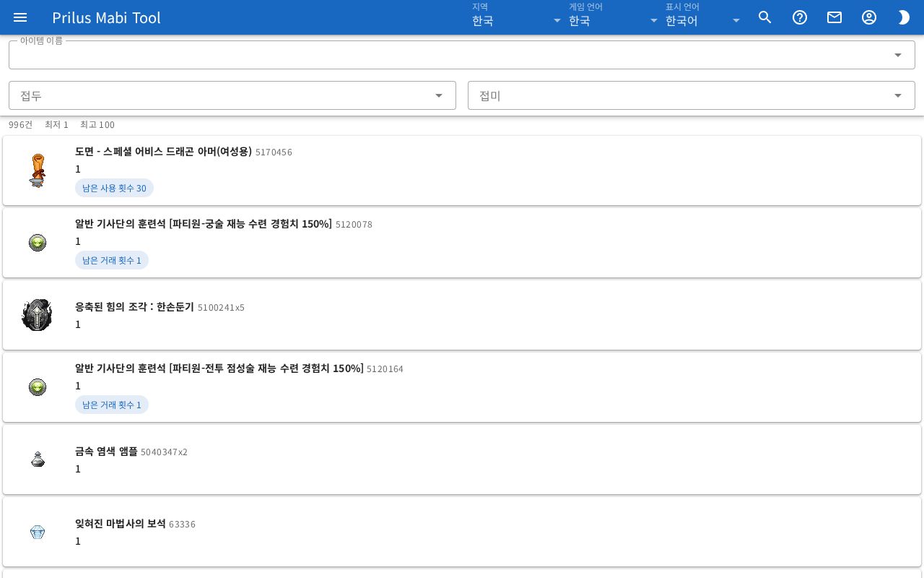Open the 지역 region dropdown
Image resolution: width=924 pixels, height=578 pixels.
(x=517, y=17)
